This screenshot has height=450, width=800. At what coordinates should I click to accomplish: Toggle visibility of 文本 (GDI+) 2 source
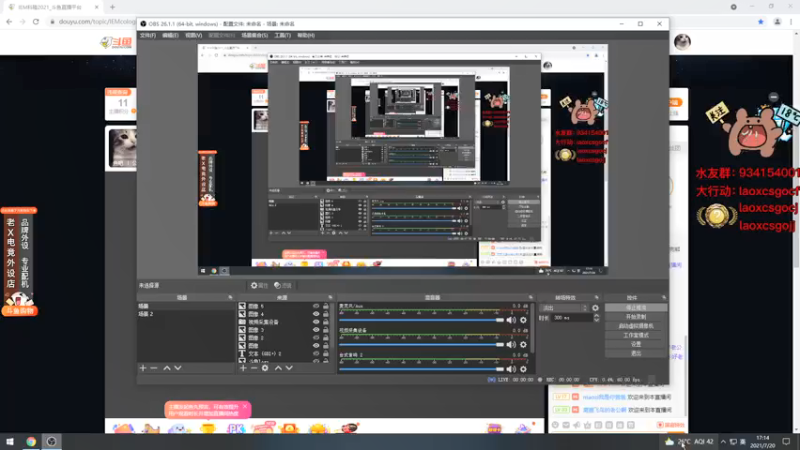316,354
